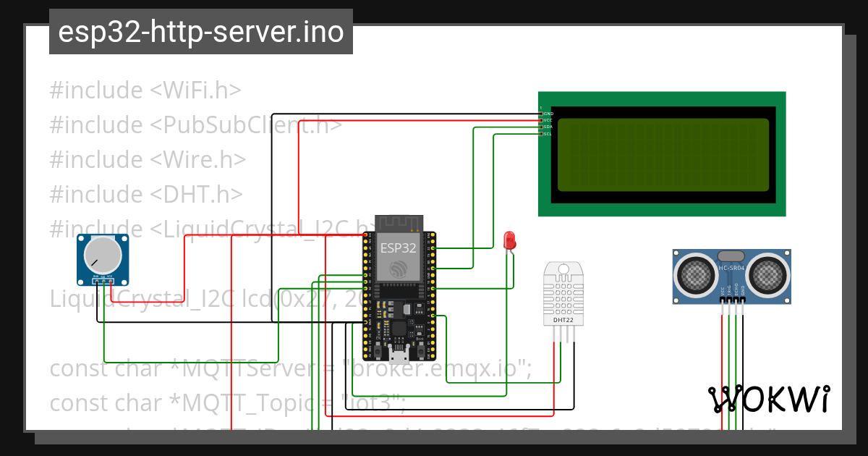Click the DHT22 label text
Viewport: 868px width, 456px height.
[563, 319]
